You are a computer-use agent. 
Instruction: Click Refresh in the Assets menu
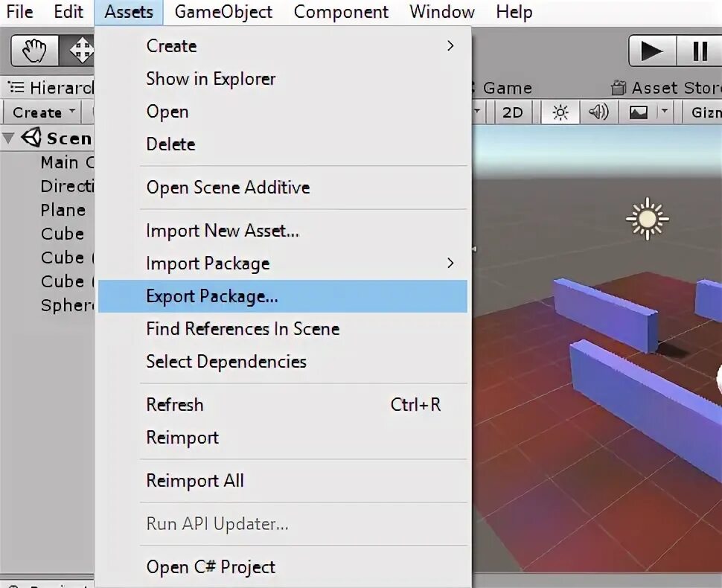coord(174,404)
